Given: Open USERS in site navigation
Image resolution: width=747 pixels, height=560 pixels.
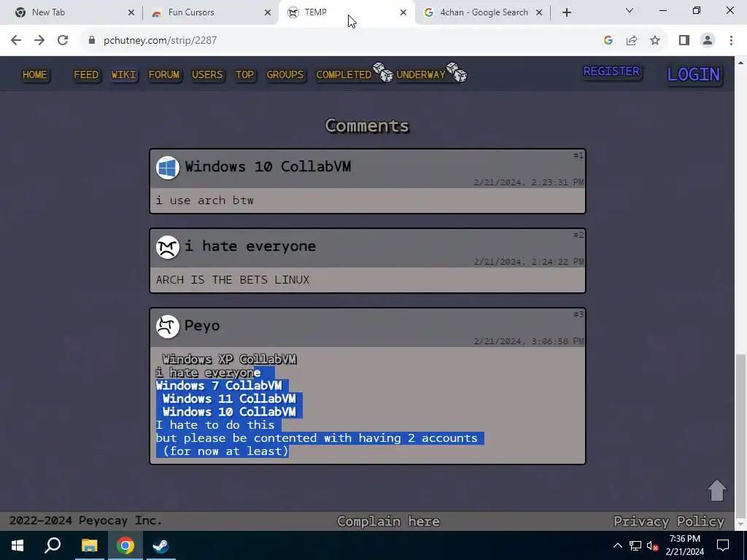Looking at the screenshot, I should pyautogui.click(x=207, y=75).
